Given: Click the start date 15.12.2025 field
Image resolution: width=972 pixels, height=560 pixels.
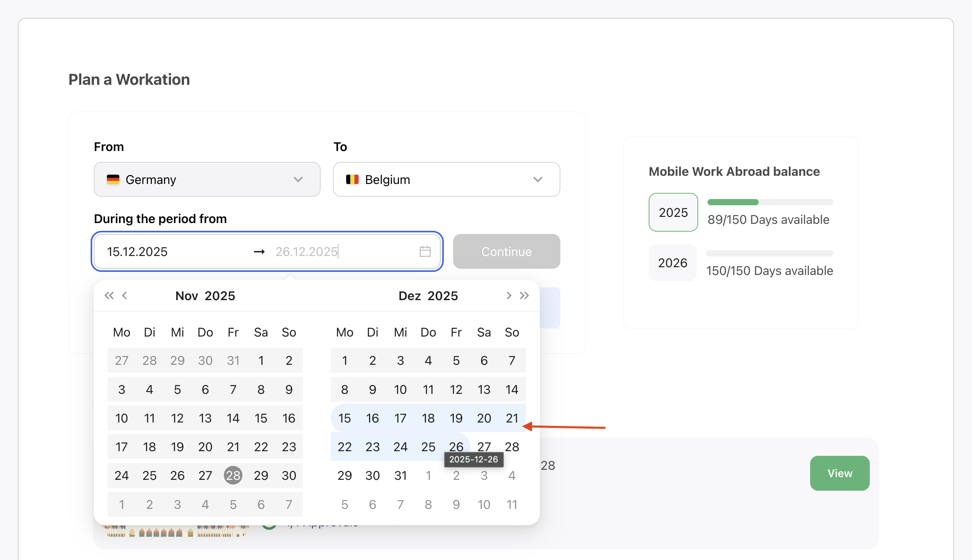Looking at the screenshot, I should 137,252.
